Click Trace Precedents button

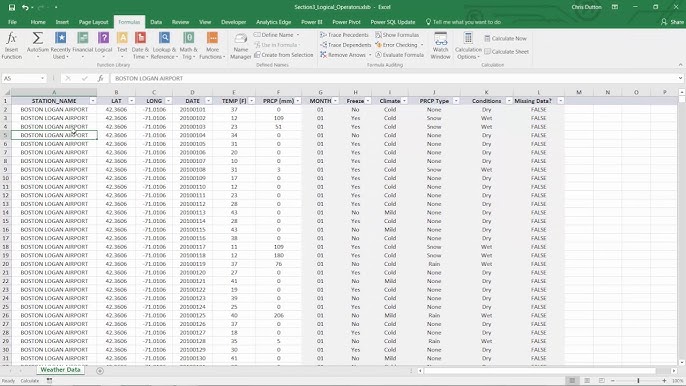point(344,35)
